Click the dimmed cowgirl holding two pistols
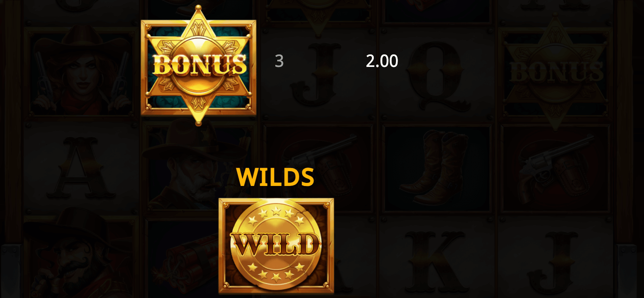644x298 pixels. click(x=82, y=72)
